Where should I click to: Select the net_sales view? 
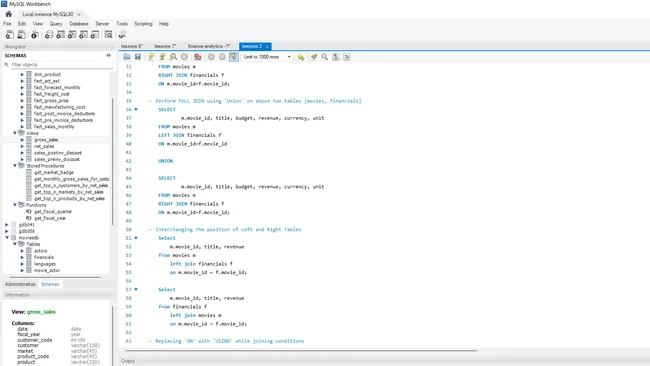[x=44, y=146]
